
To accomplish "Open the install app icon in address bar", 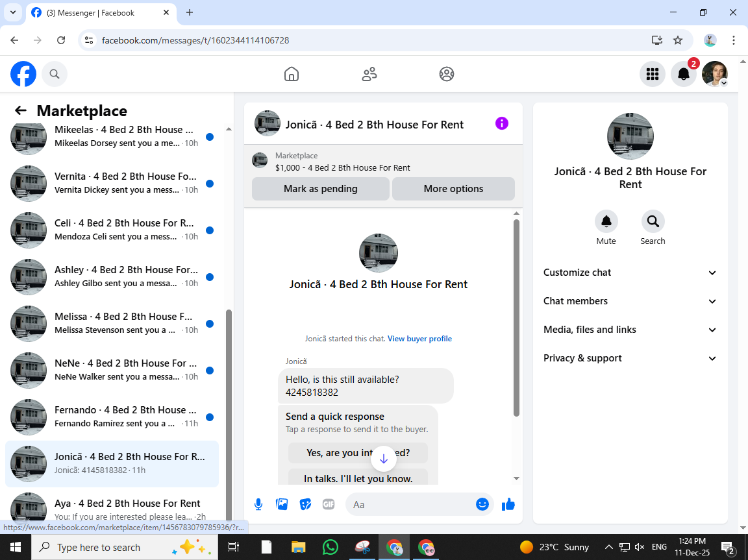I will point(657,40).
